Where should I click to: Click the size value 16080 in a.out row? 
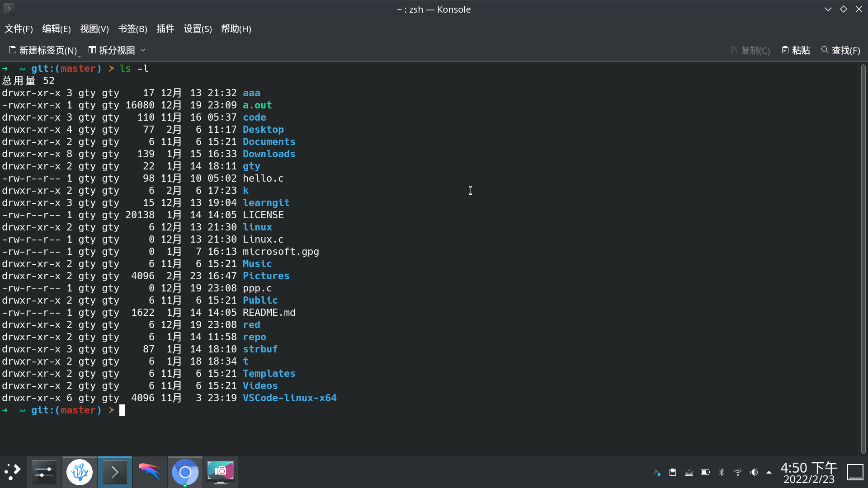[x=140, y=105]
